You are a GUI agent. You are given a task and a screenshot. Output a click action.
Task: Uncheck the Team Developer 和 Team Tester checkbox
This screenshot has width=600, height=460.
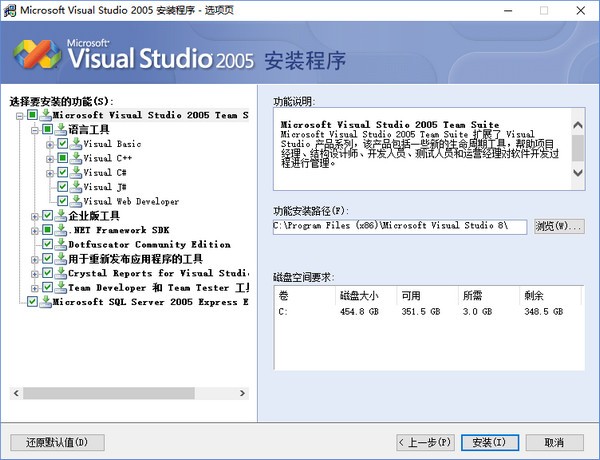pos(47,287)
